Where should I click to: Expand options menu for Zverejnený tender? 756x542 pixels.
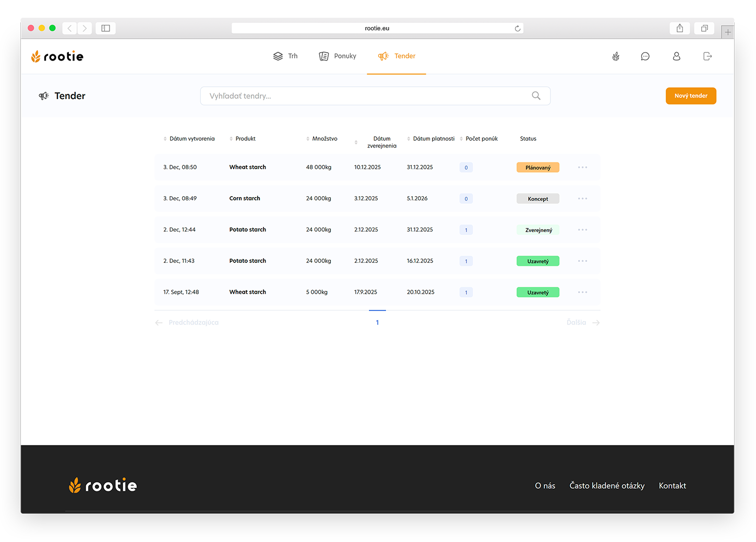[582, 230]
